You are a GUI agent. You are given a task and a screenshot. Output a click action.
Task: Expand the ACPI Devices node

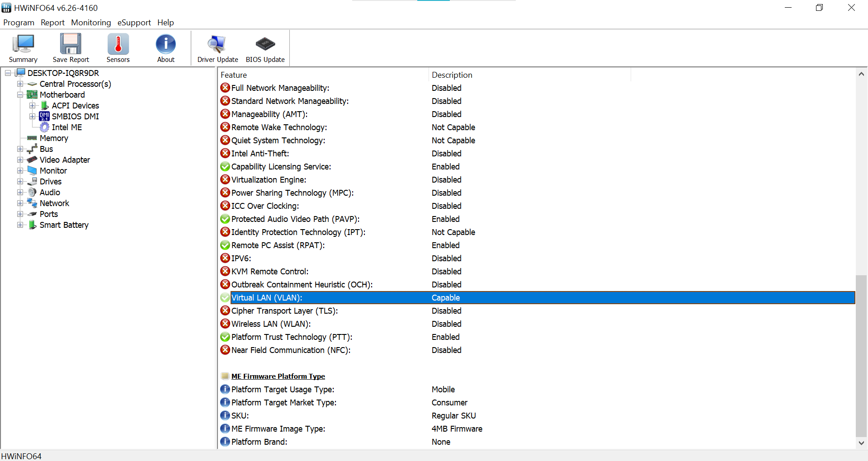[32, 105]
